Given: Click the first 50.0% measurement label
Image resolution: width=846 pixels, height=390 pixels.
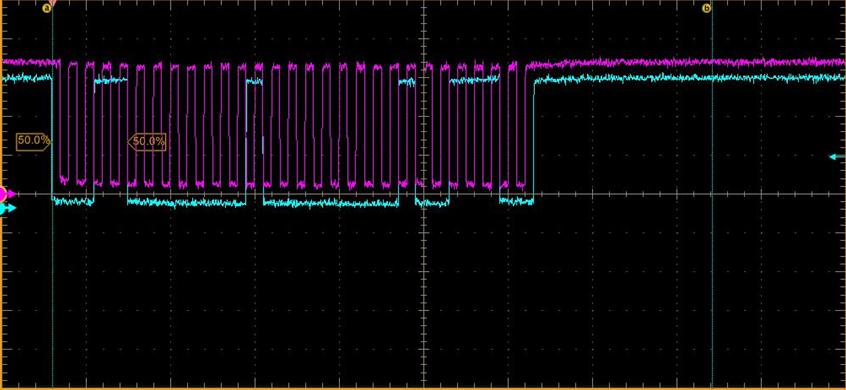Looking at the screenshot, I should click(33, 141).
